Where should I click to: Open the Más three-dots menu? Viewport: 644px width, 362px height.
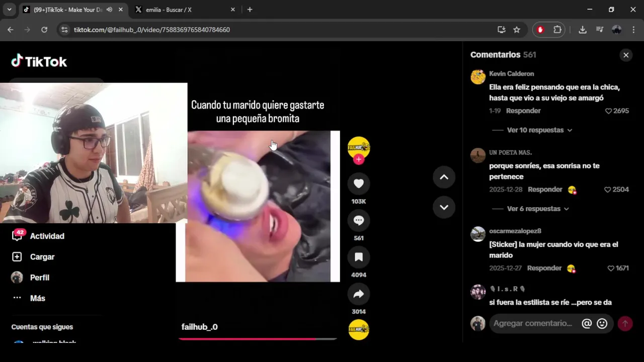(x=17, y=298)
